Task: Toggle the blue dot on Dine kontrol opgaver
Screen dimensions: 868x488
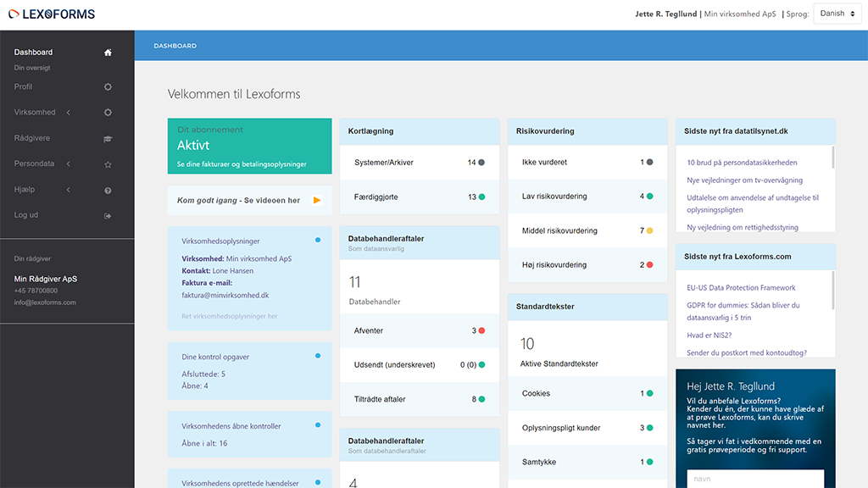Action: click(319, 356)
